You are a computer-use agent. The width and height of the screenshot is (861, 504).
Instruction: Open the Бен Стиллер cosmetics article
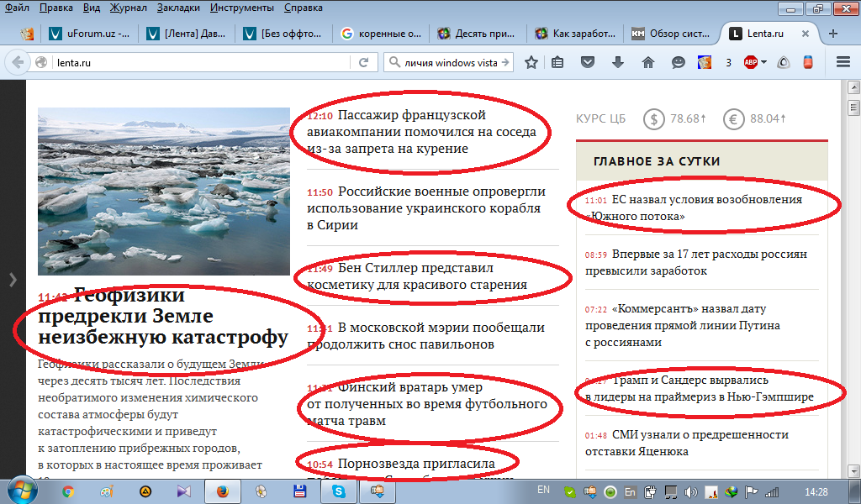coord(417,276)
